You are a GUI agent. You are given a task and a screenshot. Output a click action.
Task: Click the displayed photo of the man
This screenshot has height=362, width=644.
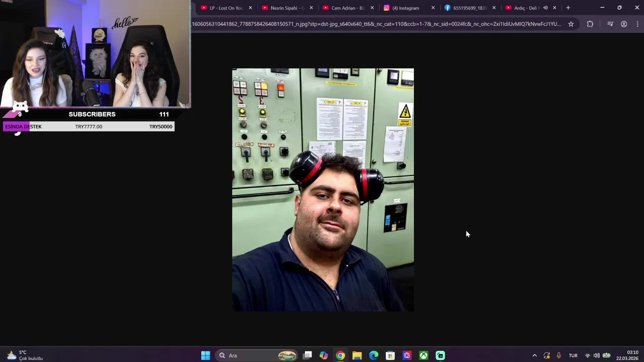pos(323,190)
